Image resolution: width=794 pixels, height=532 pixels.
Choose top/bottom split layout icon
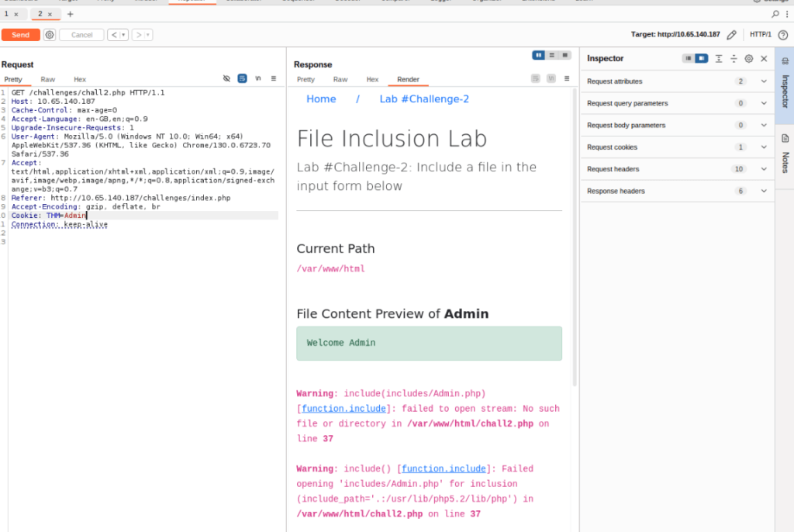(x=552, y=55)
